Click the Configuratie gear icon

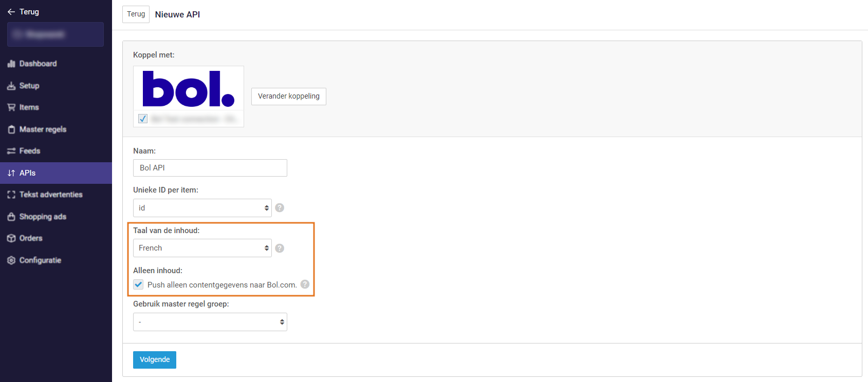tap(11, 260)
